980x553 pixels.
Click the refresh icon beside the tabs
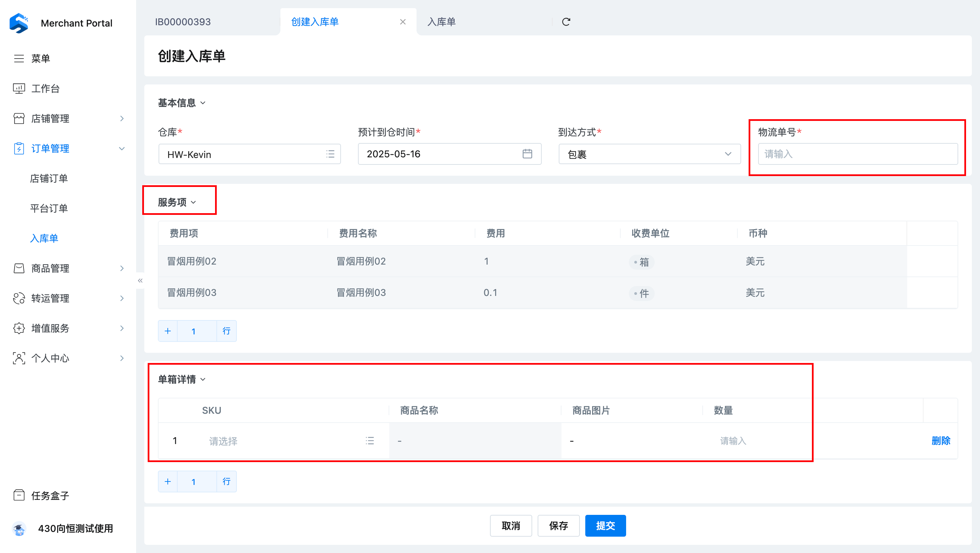(x=566, y=22)
